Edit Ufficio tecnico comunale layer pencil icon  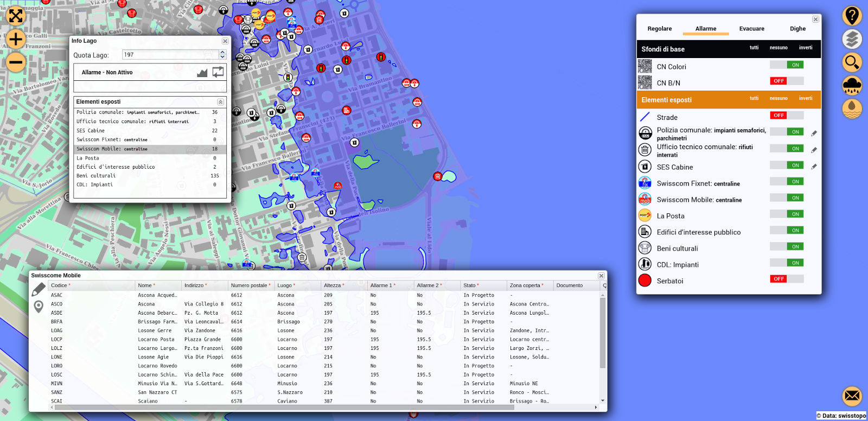pos(814,150)
